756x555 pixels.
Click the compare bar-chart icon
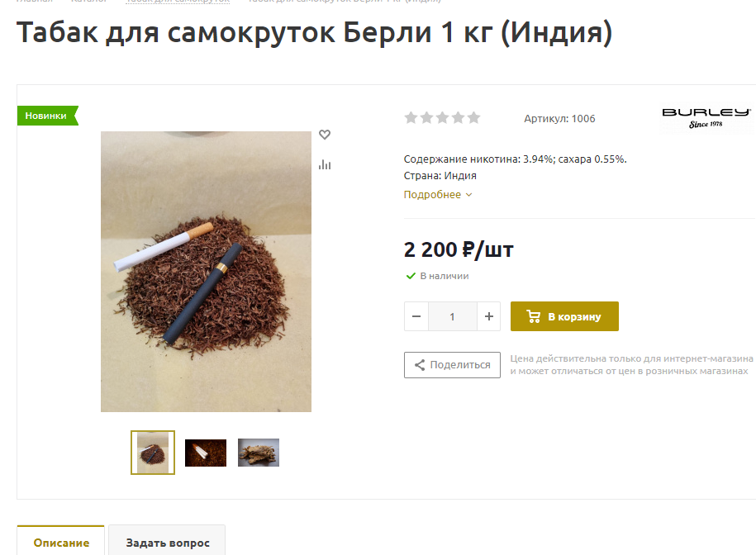click(x=325, y=165)
